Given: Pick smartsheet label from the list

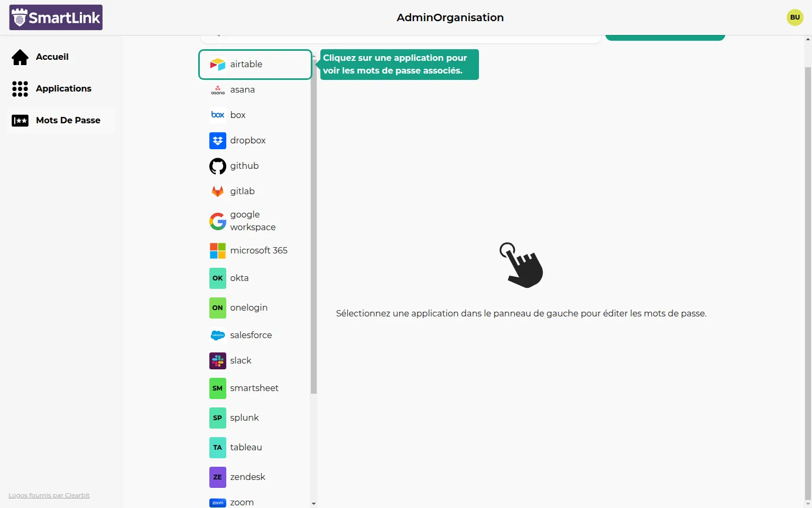Looking at the screenshot, I should tap(254, 388).
